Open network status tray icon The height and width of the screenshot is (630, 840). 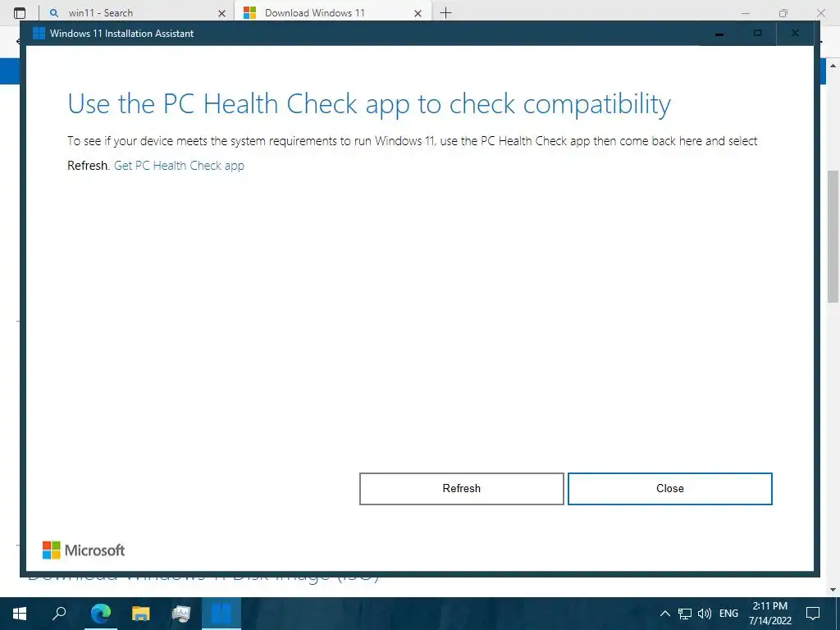[685, 614]
